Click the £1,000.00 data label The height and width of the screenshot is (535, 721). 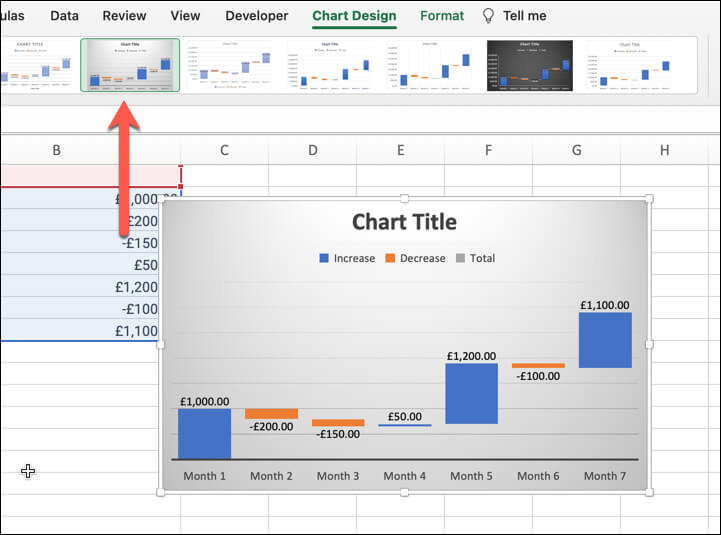pos(205,402)
